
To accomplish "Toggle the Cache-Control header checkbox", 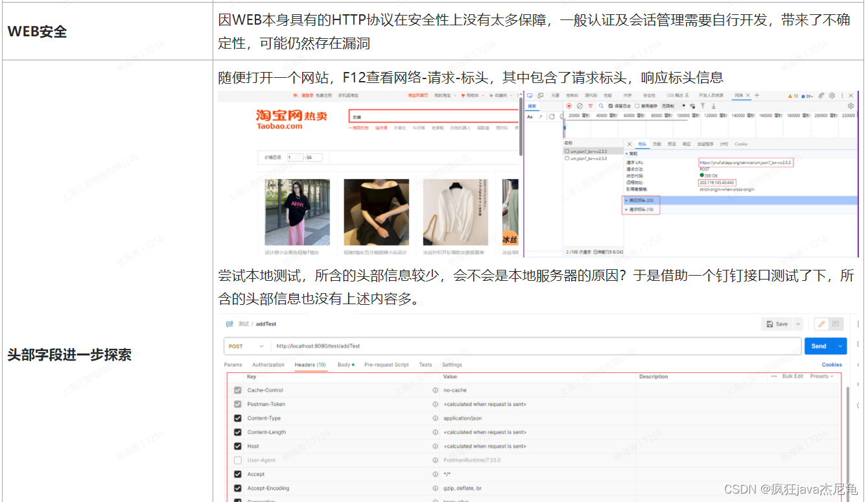I will [x=237, y=390].
